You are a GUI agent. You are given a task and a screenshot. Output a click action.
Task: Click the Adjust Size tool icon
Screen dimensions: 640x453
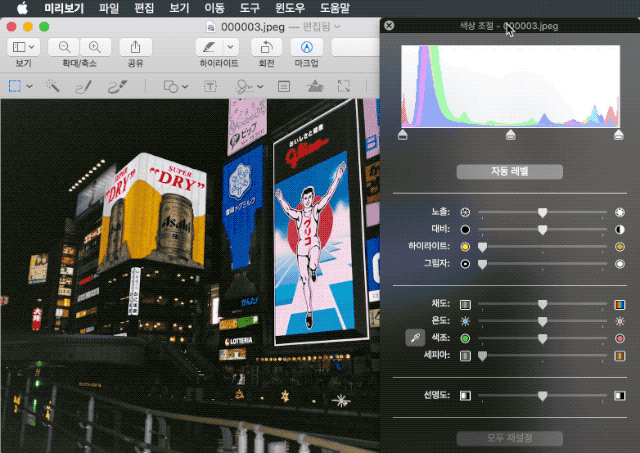point(344,86)
